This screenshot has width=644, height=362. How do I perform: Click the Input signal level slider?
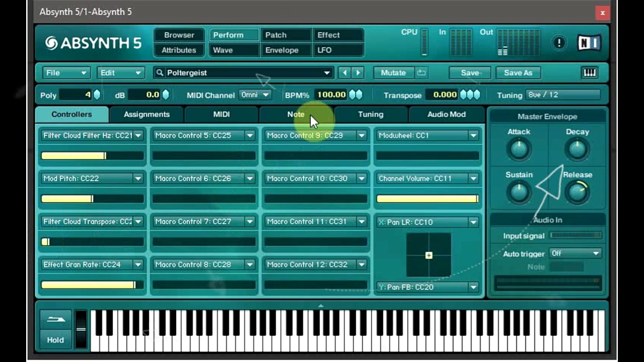coord(576,235)
